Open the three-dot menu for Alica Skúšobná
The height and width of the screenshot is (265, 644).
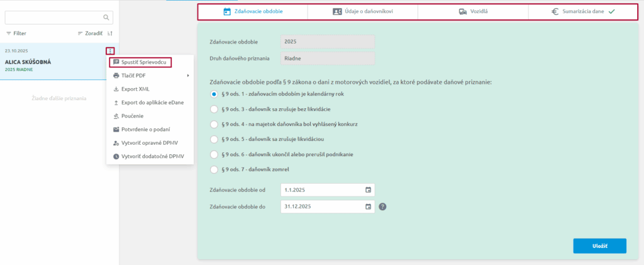pos(110,51)
